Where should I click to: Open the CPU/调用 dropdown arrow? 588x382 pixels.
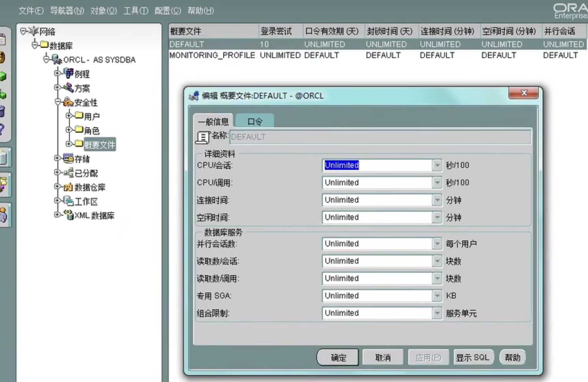[x=437, y=182]
